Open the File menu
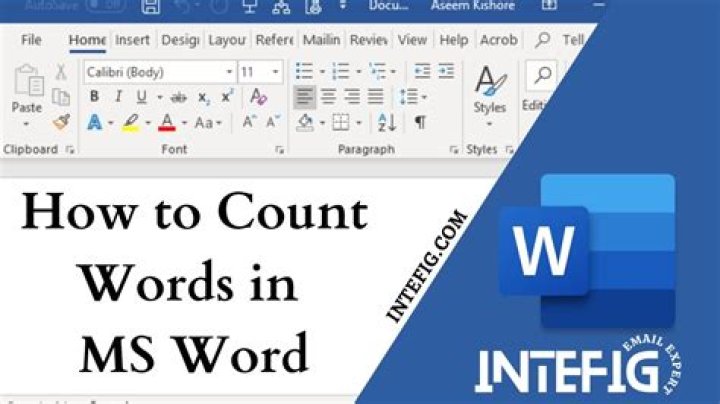This screenshot has width=720, height=404. (x=31, y=40)
